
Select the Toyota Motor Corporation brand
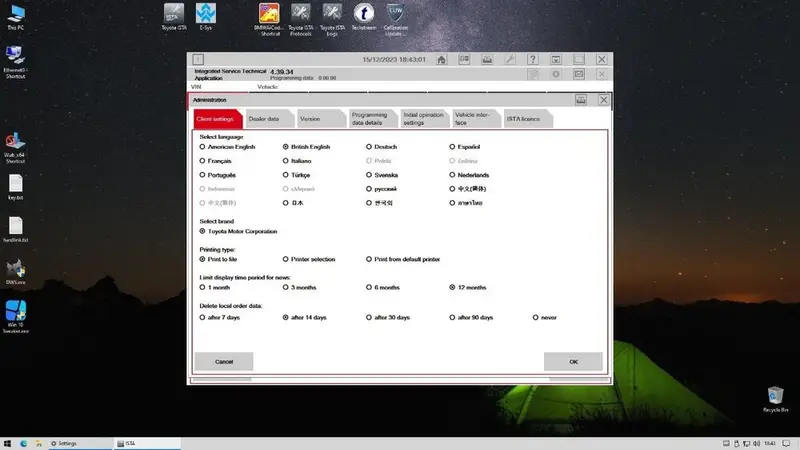(203, 231)
